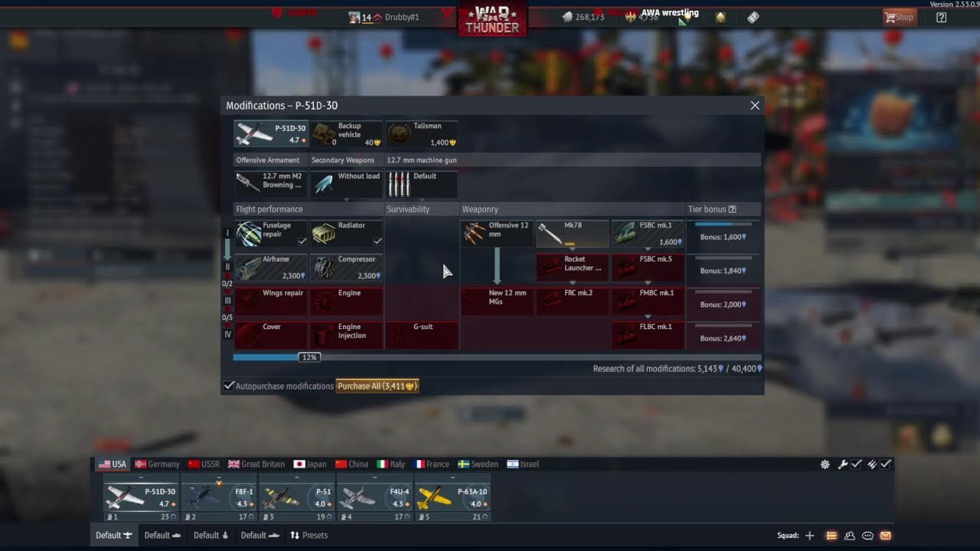Screen dimensions: 980x551
Task: Switch to the USSR nation tab
Action: pyautogui.click(x=204, y=464)
